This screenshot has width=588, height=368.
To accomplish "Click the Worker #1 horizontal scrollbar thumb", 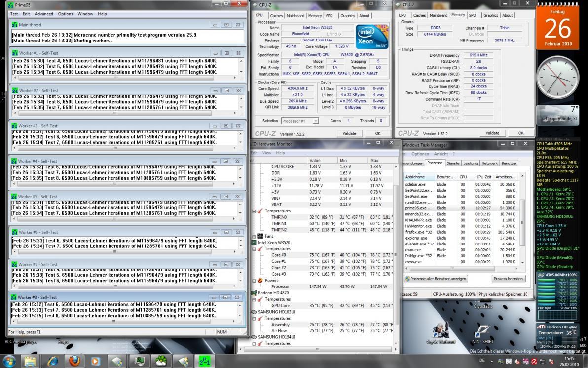I will [x=116, y=78].
